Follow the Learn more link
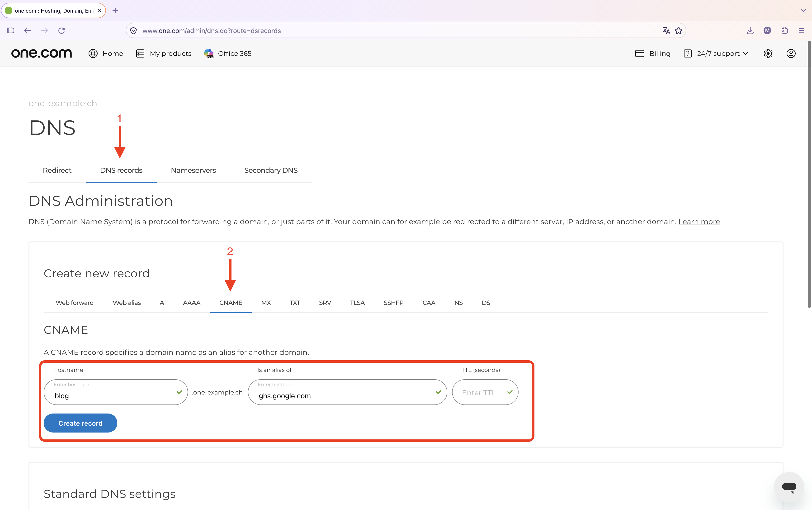This screenshot has height=510, width=812. pos(699,221)
